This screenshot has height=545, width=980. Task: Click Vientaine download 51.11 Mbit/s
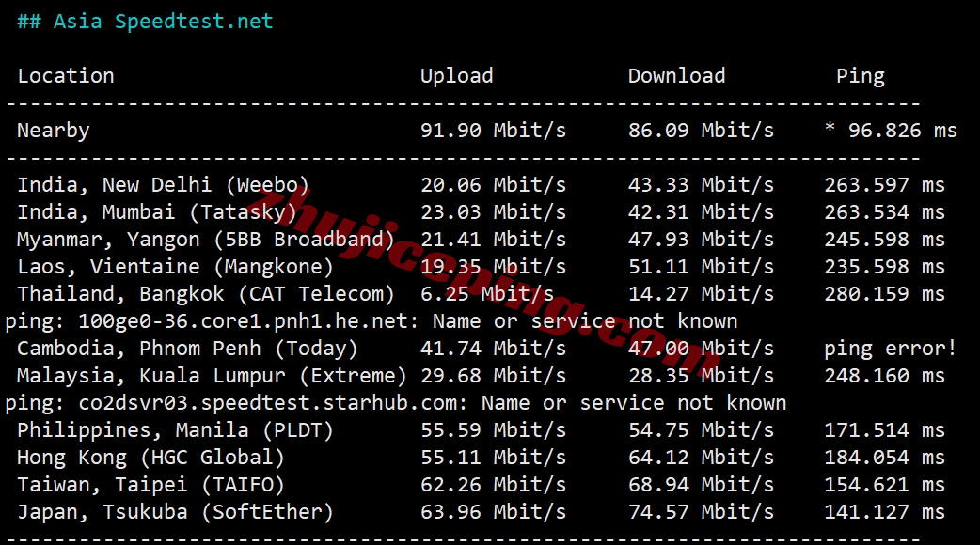pyautogui.click(x=701, y=267)
